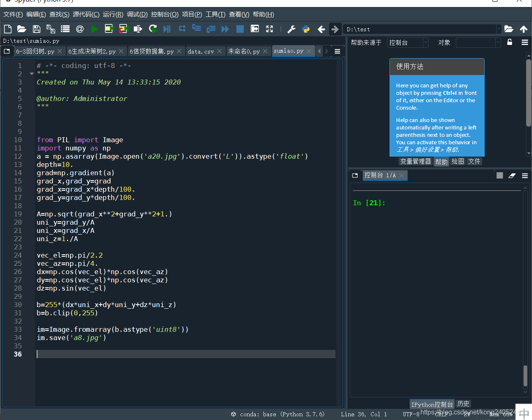The image size is (532, 420).
Task: Open the preferences wrench icon
Action: [291, 29]
